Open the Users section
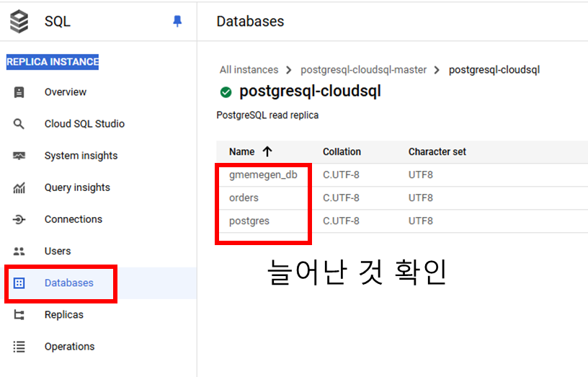Image resolution: width=588 pixels, height=377 pixels. pos(58,251)
